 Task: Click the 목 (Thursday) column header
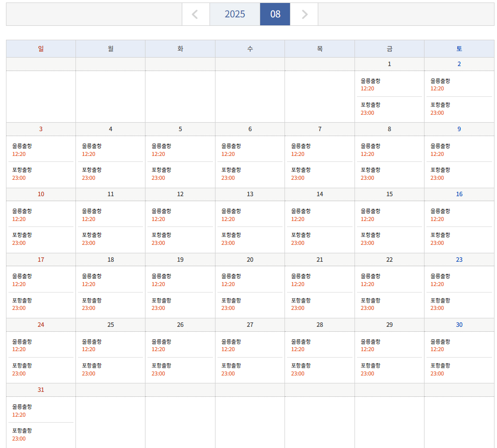click(320, 49)
